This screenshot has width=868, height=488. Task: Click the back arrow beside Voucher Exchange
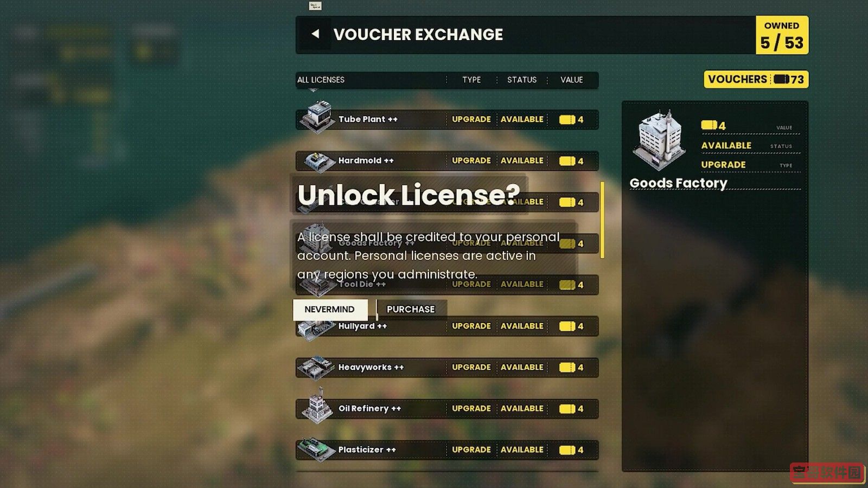click(315, 34)
